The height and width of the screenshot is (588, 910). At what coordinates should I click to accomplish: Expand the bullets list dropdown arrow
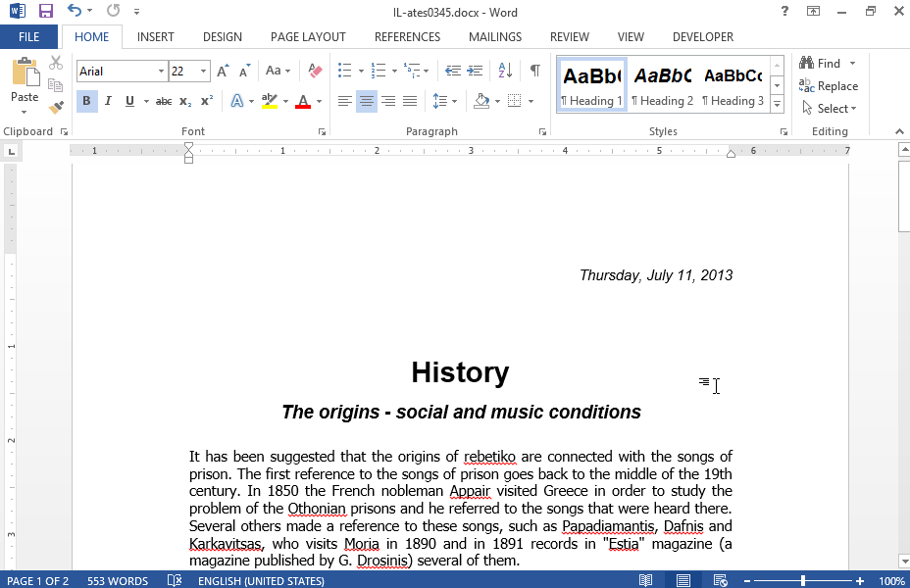(x=361, y=71)
